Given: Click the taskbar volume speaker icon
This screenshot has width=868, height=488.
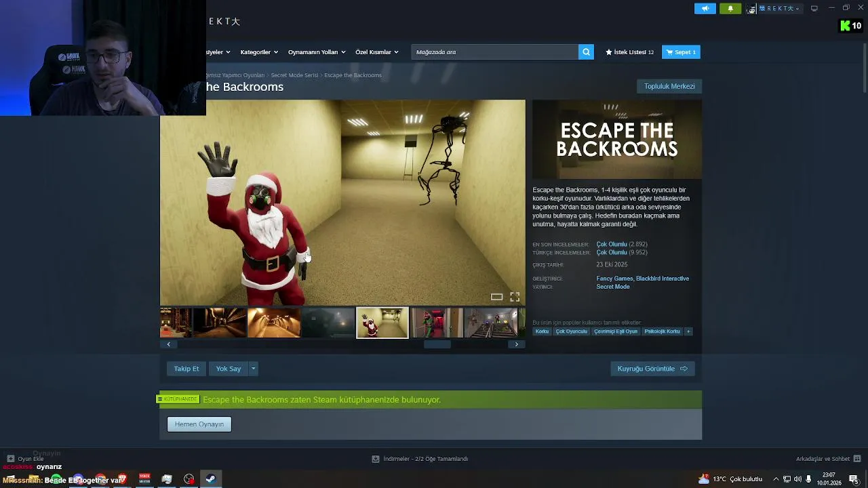Looking at the screenshot, I should point(797,479).
